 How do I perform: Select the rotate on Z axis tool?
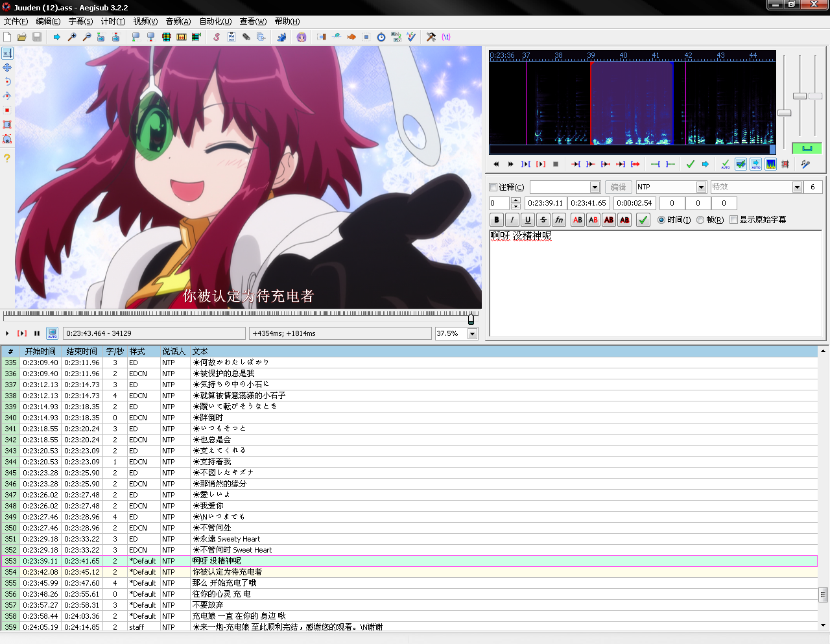(x=7, y=82)
